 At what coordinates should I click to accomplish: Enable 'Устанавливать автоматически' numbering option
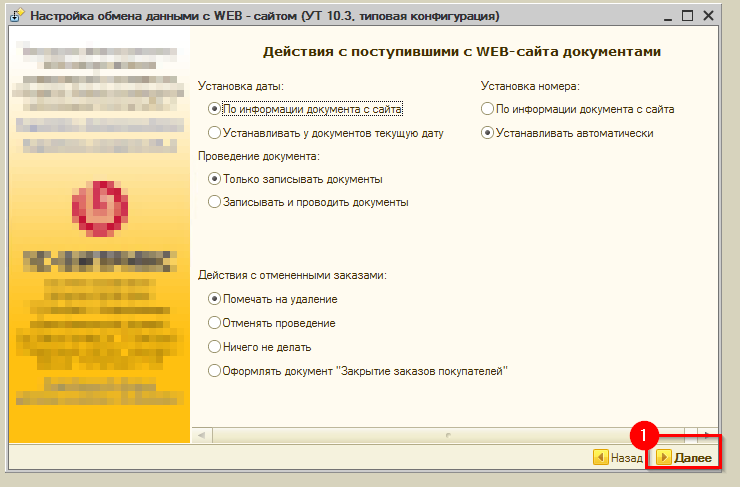(x=487, y=132)
